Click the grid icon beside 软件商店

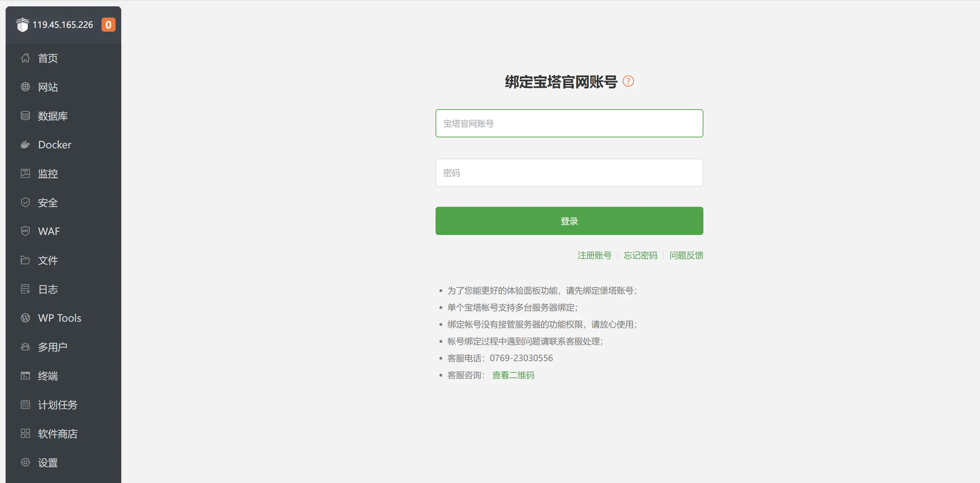[25, 434]
